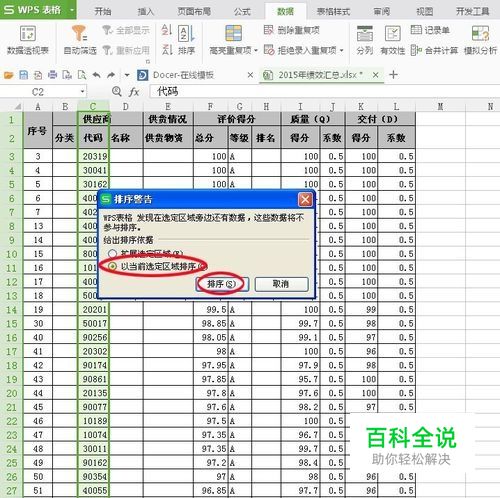Click the 分列 text to columns icon

pyautogui.click(x=365, y=33)
